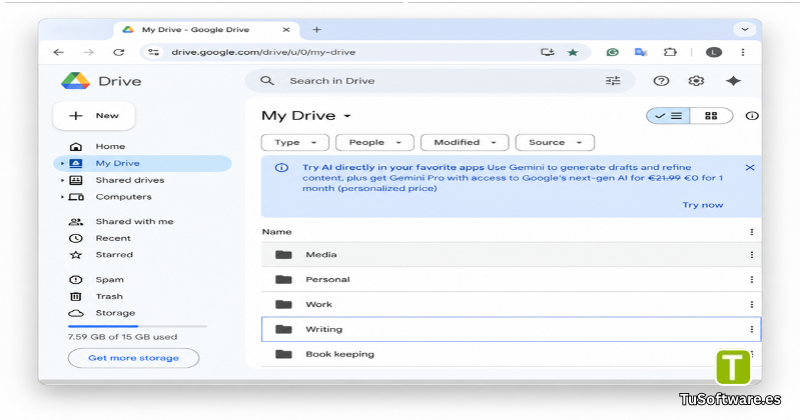
Task: Open advanced search filter options icon
Action: (x=613, y=81)
